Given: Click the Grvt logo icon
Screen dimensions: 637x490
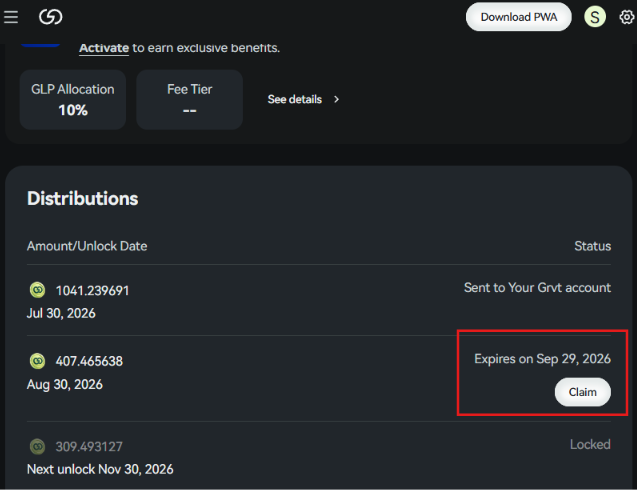Looking at the screenshot, I should click(x=50, y=17).
